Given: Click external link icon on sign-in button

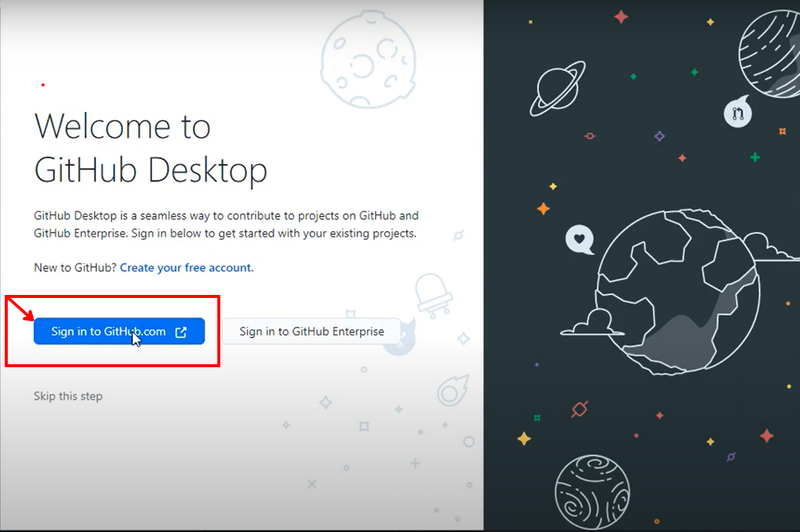Looking at the screenshot, I should (x=181, y=333).
